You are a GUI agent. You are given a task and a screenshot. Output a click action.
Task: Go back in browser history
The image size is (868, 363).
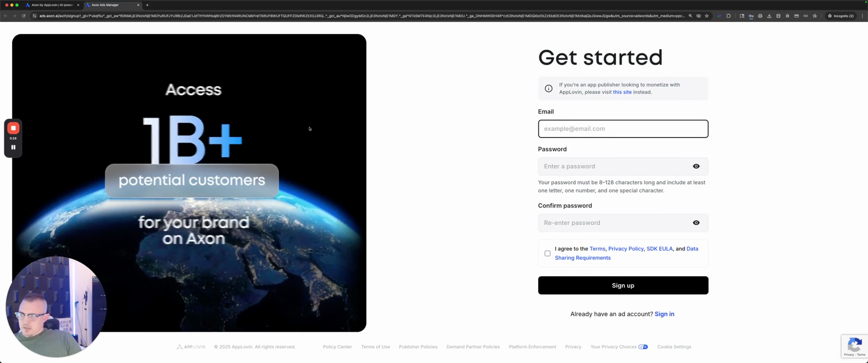[x=5, y=16]
